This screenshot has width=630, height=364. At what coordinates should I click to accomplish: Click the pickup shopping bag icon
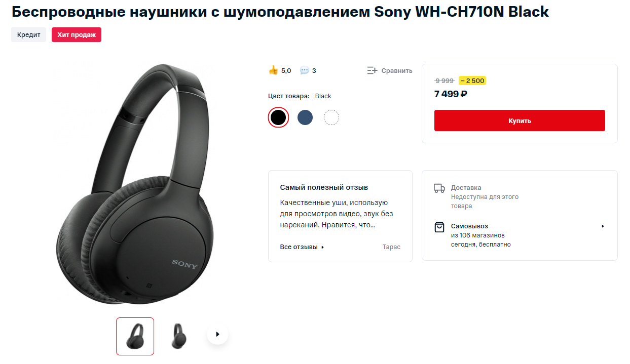(x=439, y=227)
